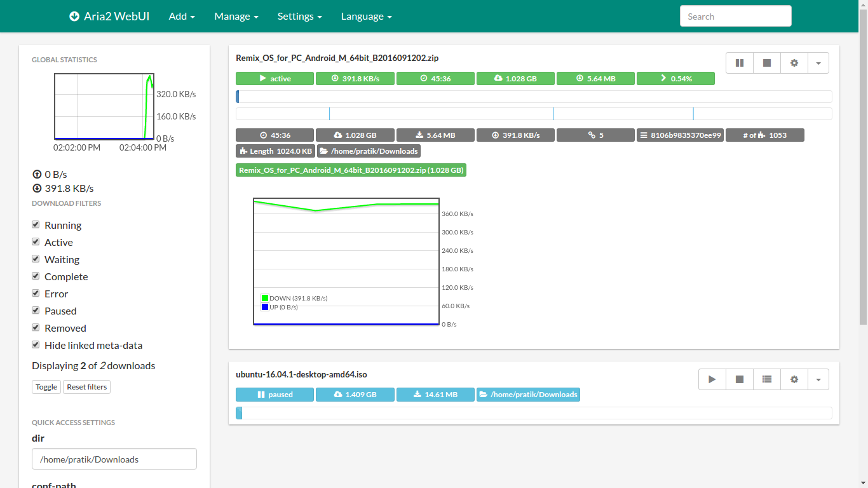Click the Reset filters button
The height and width of the screenshot is (488, 868).
pyautogui.click(x=87, y=387)
